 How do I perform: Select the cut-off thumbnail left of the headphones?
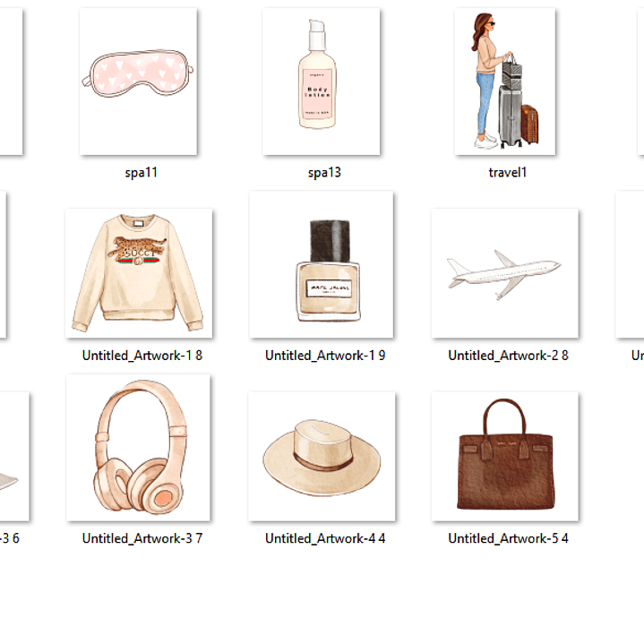[x=13, y=456]
